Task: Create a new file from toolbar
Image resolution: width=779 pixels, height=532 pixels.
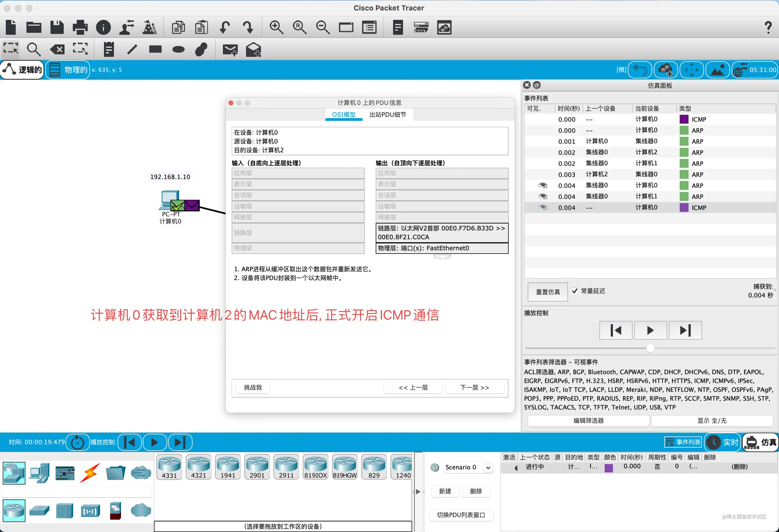Action: (11, 28)
